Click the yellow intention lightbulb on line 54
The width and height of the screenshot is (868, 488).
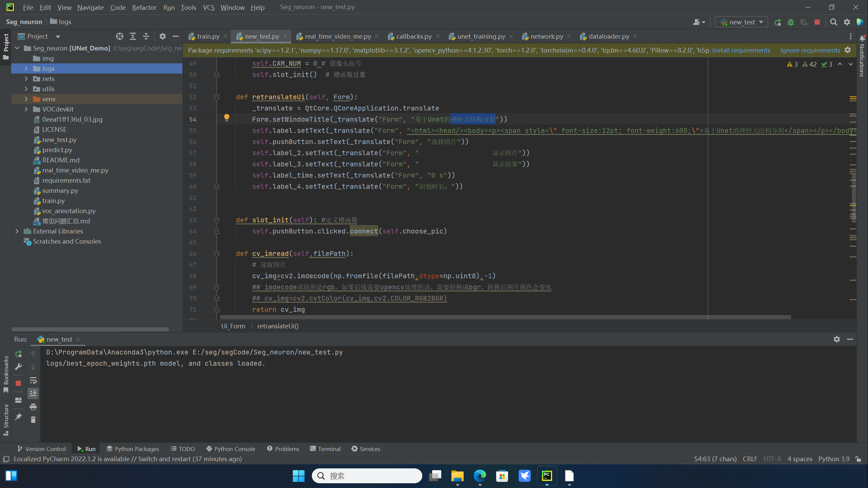pos(227,118)
